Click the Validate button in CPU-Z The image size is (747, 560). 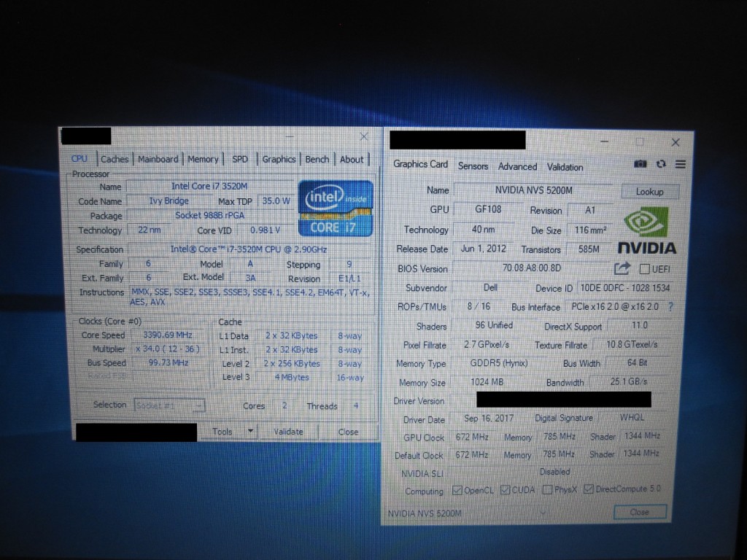point(288,432)
